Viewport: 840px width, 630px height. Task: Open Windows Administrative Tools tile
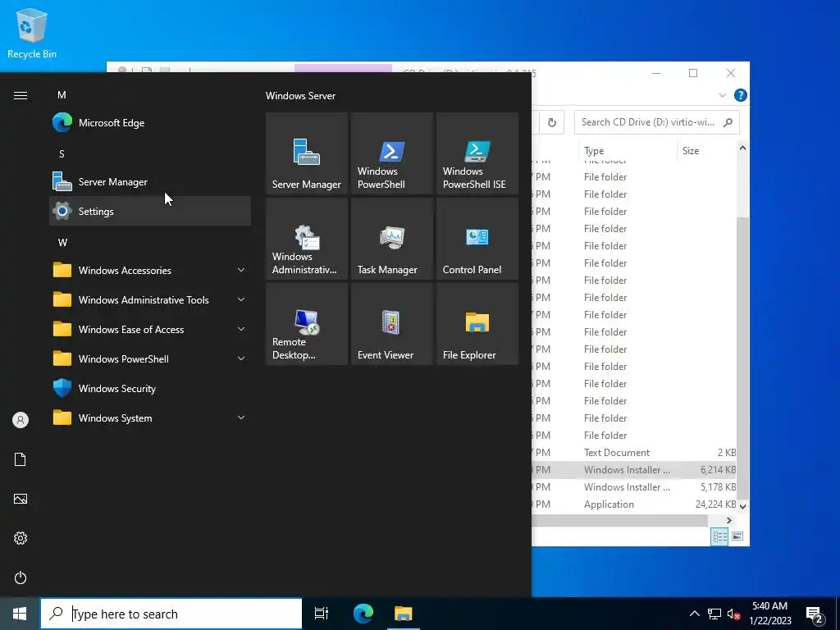pyautogui.click(x=307, y=239)
